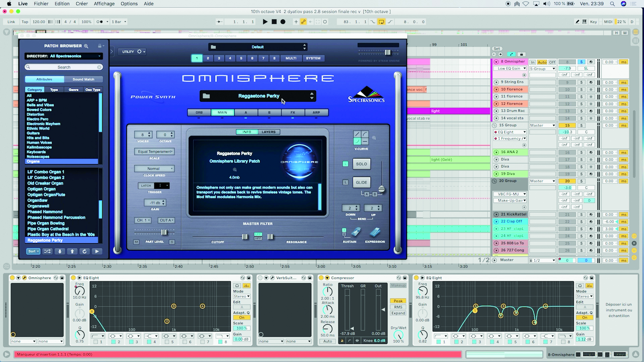This screenshot has height=362, width=644.
Task: Adjust the master filter Cutoff slider
Action: (245, 237)
